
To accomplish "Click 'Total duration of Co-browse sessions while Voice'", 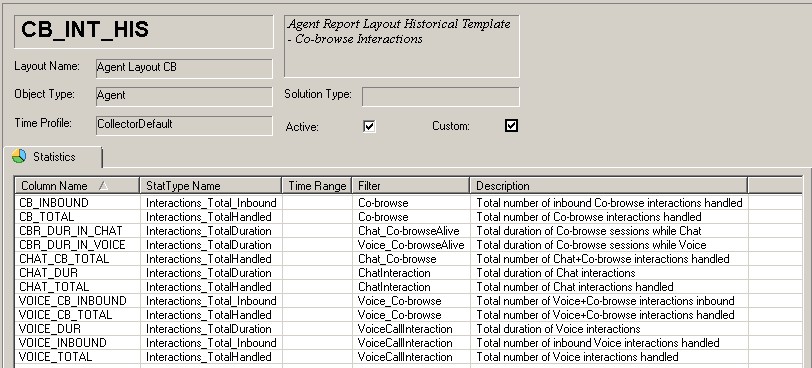I will click(591, 245).
